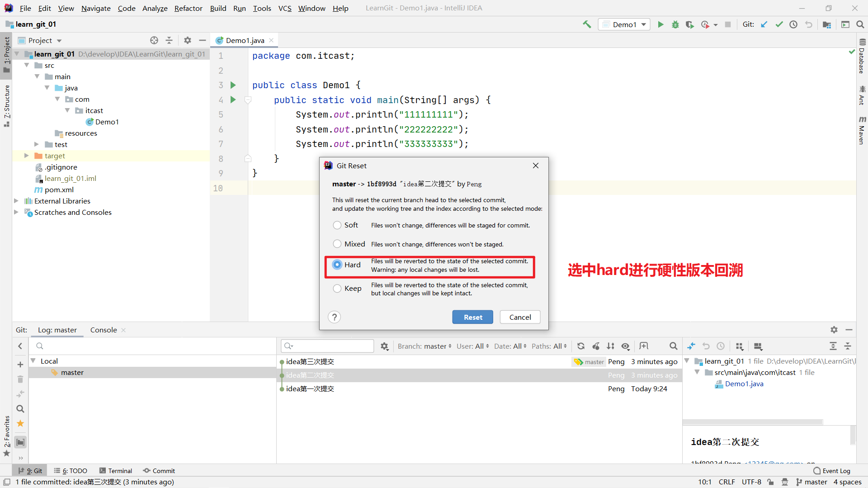Open the Commit tool window button
The width and height of the screenshot is (868, 488).
(x=159, y=471)
